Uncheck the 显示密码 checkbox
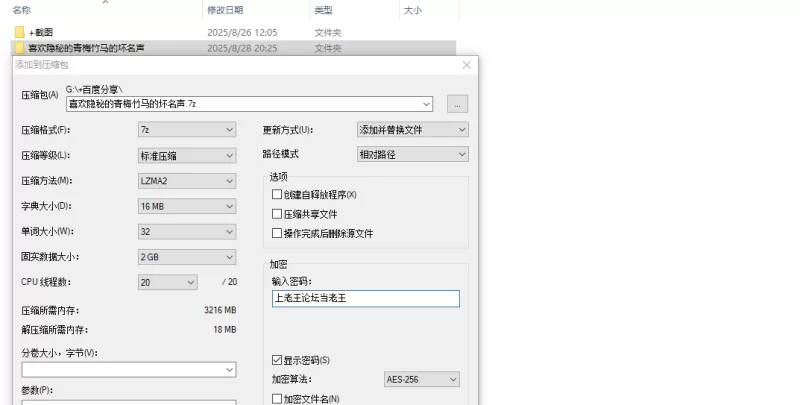This screenshot has height=405, width=800. (277, 360)
